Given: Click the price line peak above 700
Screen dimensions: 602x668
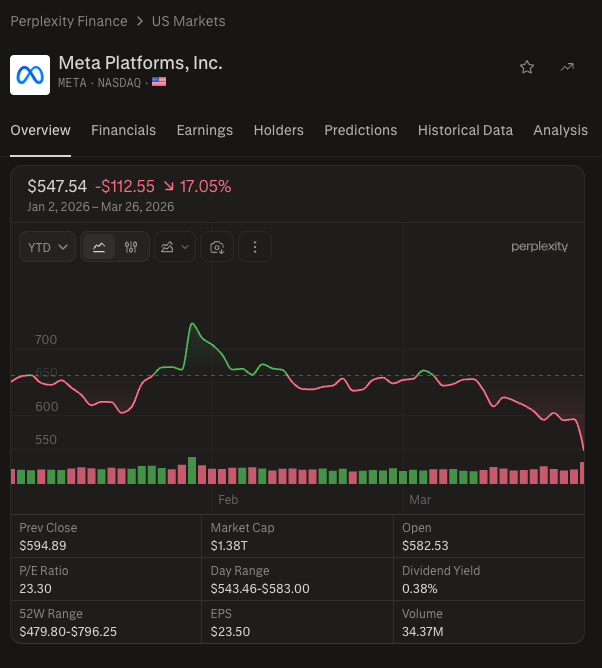Looking at the screenshot, I should 193,324.
